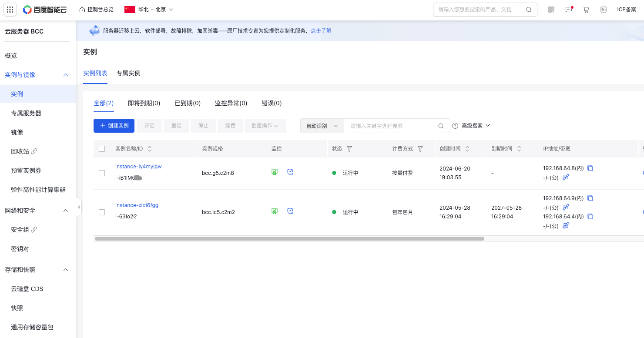
Task: Open the QR code icon in header
Action: 551,10
